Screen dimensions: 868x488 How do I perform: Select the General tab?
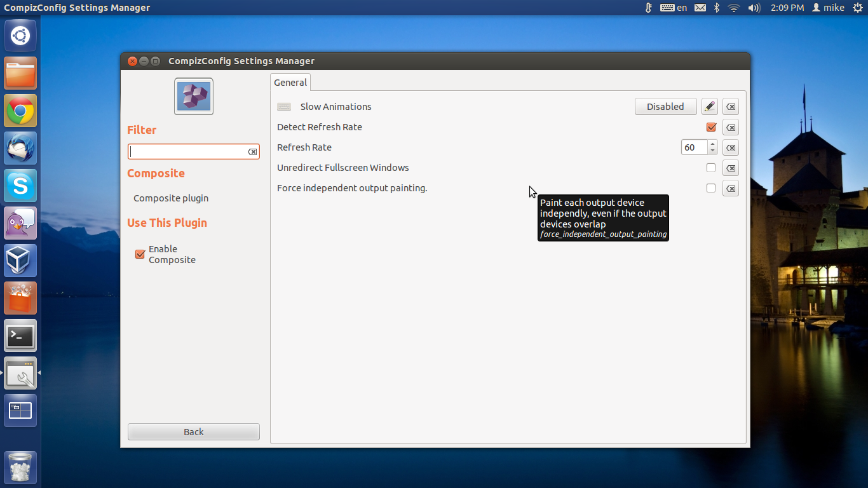pos(290,82)
